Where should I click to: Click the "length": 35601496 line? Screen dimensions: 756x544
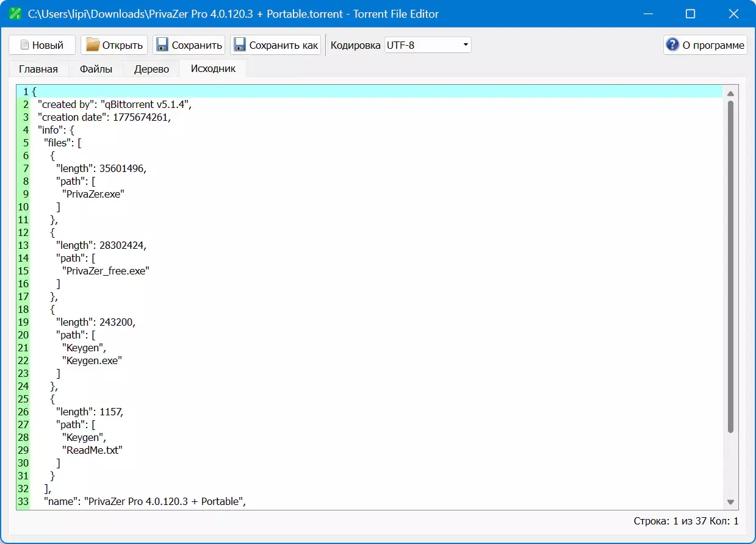[x=101, y=168]
